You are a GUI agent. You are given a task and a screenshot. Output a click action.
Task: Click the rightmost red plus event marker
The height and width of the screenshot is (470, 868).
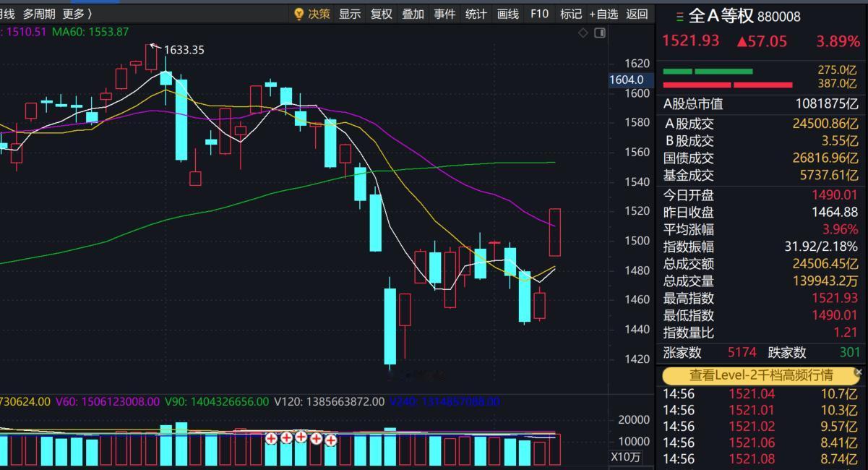coord(331,440)
